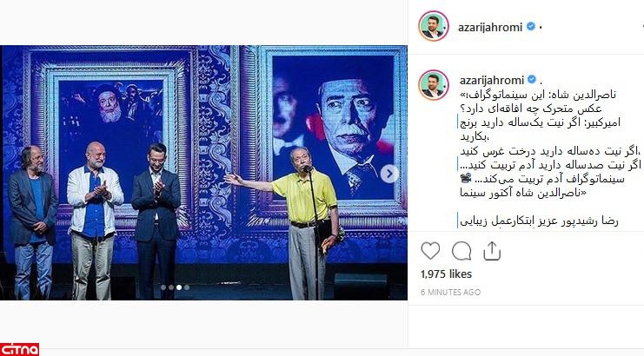This screenshot has width=644, height=356.
Task: Select the second carousel indicator dot
Action: [x=171, y=287]
